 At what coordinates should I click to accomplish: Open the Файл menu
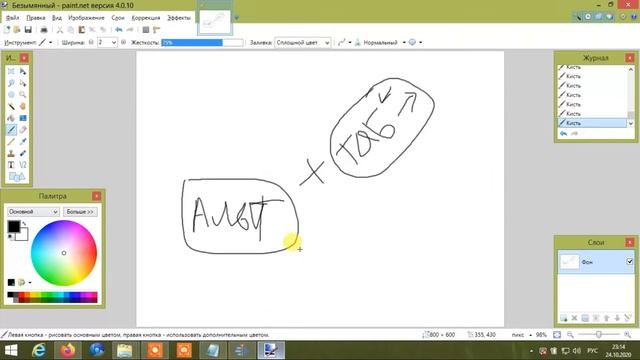12,18
